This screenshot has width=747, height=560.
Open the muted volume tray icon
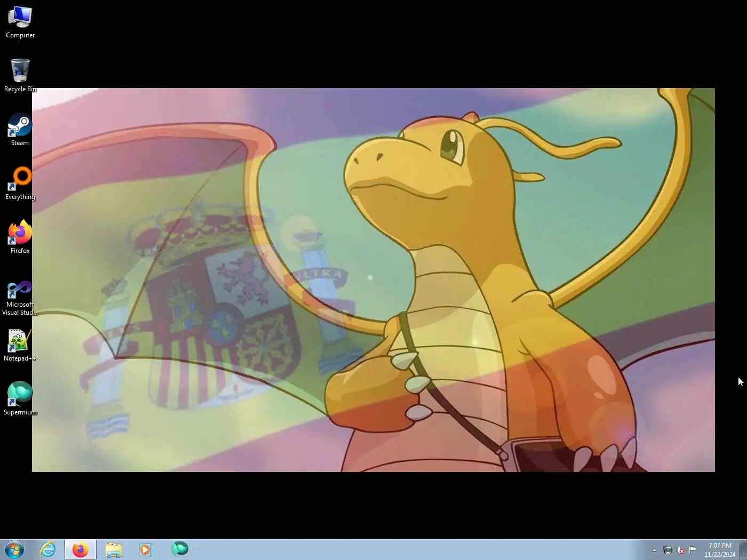[680, 550]
